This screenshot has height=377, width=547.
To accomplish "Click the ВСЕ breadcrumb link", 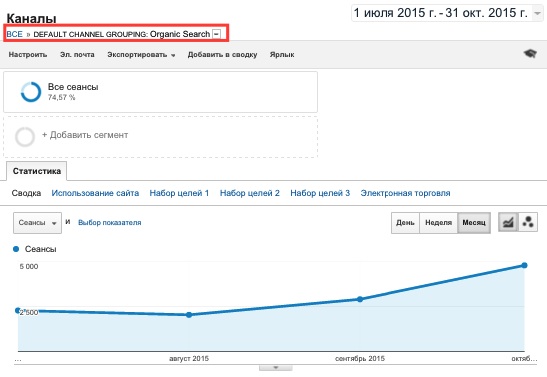I will tap(14, 34).
